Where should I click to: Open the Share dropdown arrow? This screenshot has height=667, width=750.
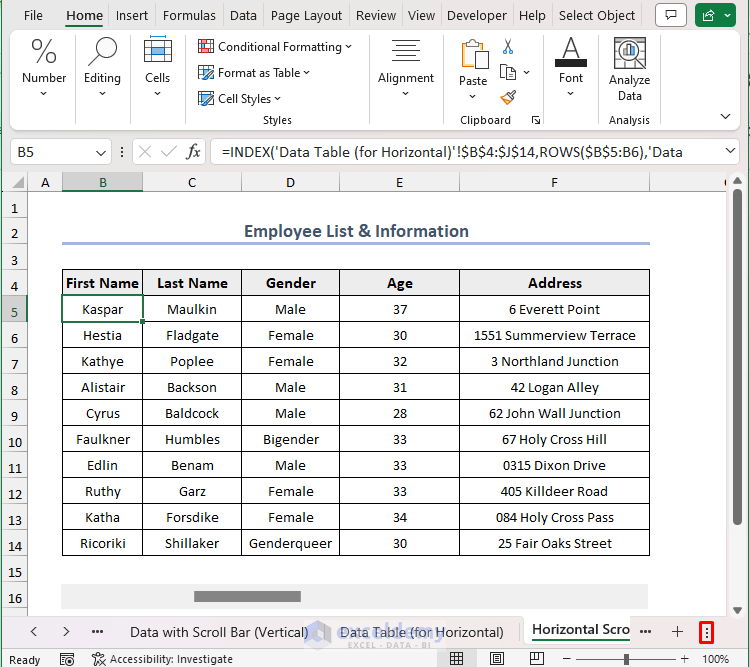coord(728,15)
